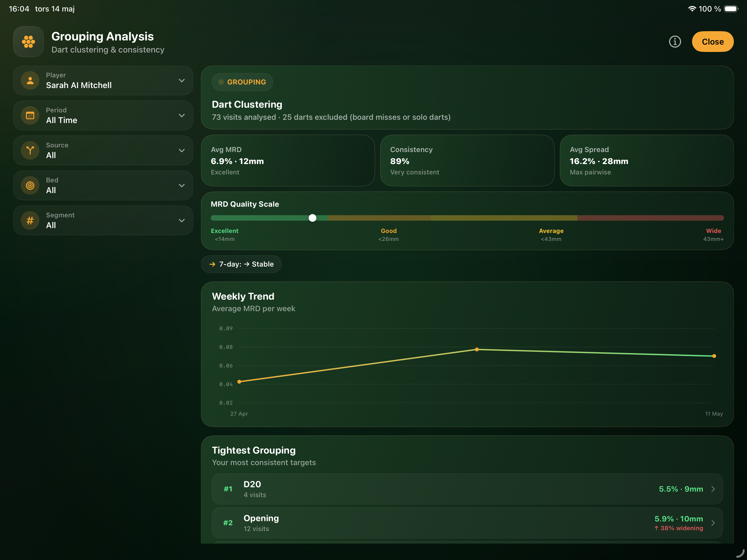Open the Avg Spread card
The image size is (747, 560).
click(x=646, y=161)
